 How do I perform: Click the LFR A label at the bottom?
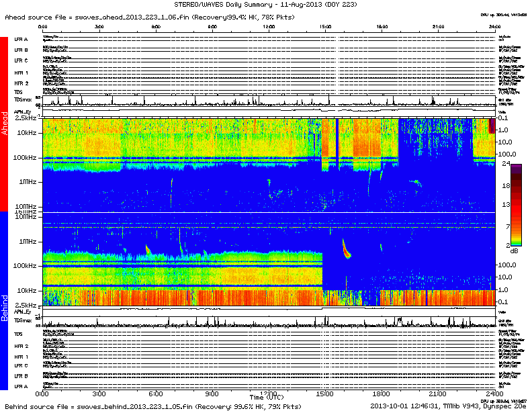tap(21, 387)
